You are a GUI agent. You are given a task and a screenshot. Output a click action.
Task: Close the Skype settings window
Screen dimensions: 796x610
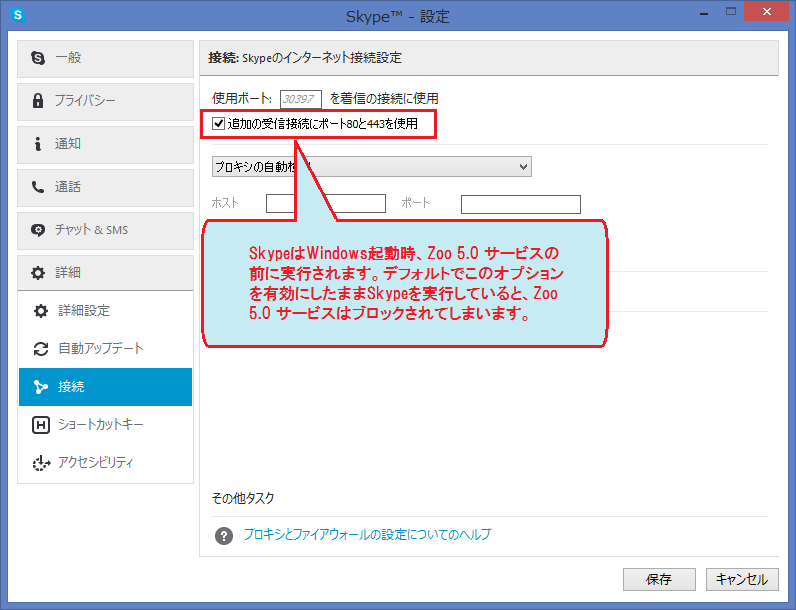tap(767, 11)
